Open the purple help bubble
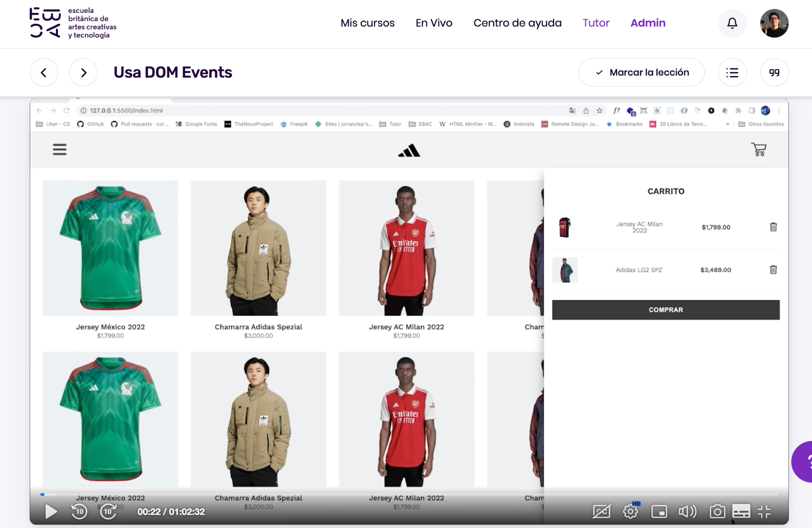The image size is (812, 528). pos(802,462)
